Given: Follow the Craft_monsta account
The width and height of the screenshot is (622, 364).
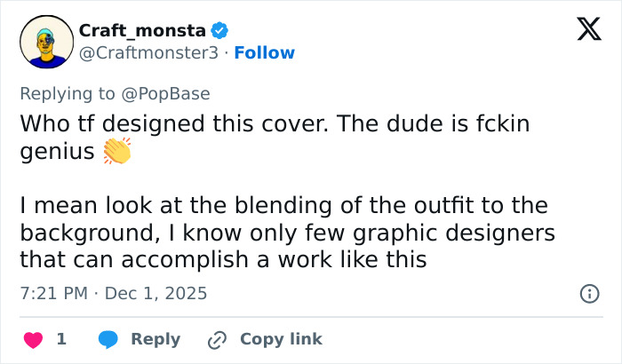Looking at the screenshot, I should tap(264, 53).
